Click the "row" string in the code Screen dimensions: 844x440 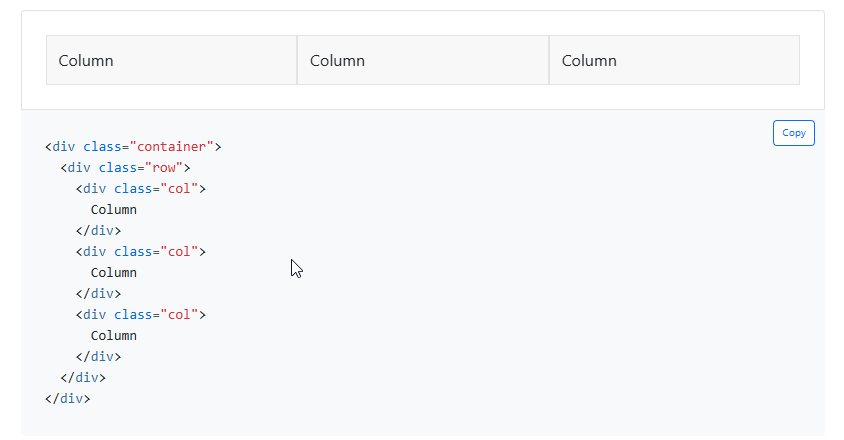[x=163, y=168]
